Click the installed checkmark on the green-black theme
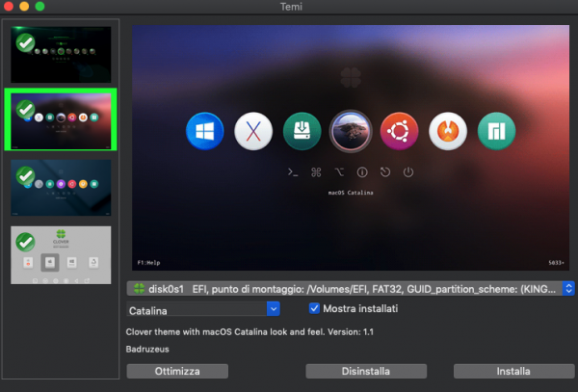Image resolution: width=578 pixels, height=392 pixels. click(x=25, y=42)
